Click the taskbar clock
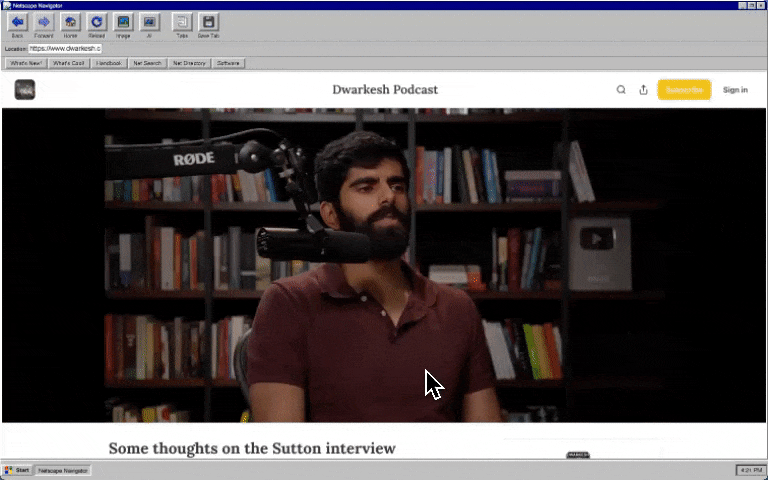The image size is (768, 480). 750,470
